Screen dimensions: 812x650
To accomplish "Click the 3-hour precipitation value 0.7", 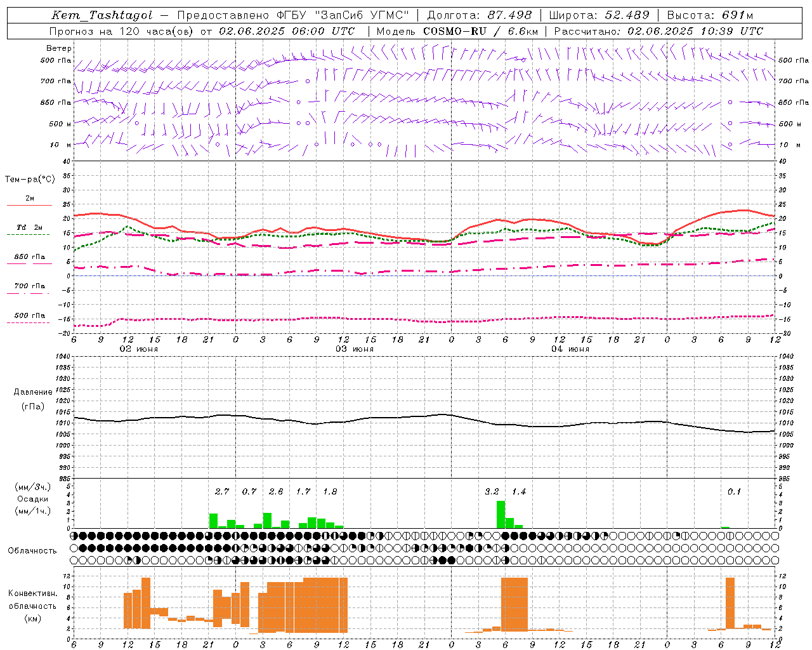I will pos(249,491).
